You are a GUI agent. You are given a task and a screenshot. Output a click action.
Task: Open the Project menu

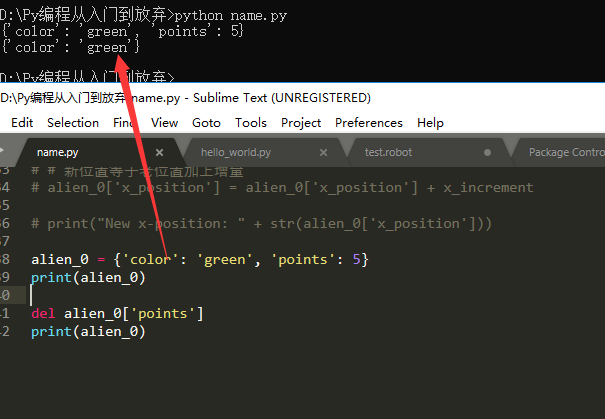coord(301,123)
